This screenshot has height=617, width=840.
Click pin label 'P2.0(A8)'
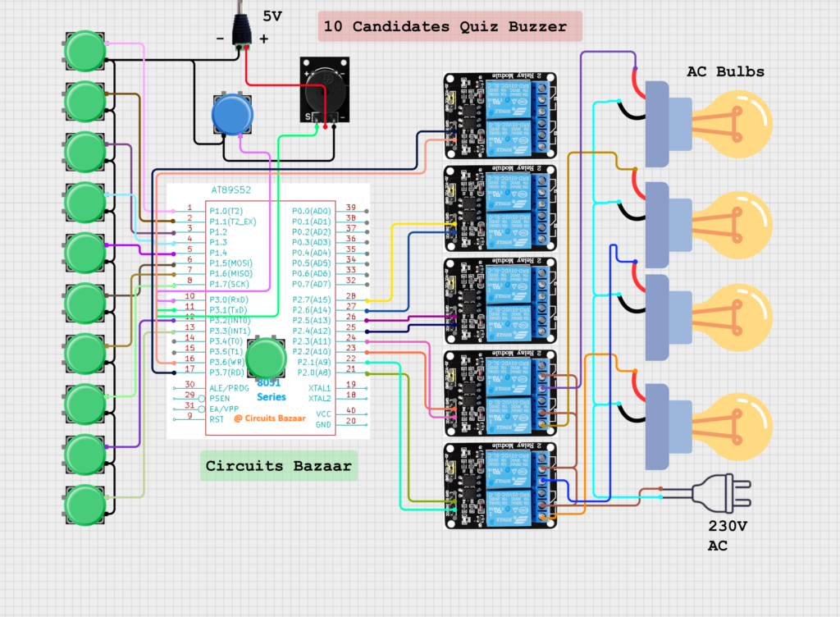coord(314,372)
